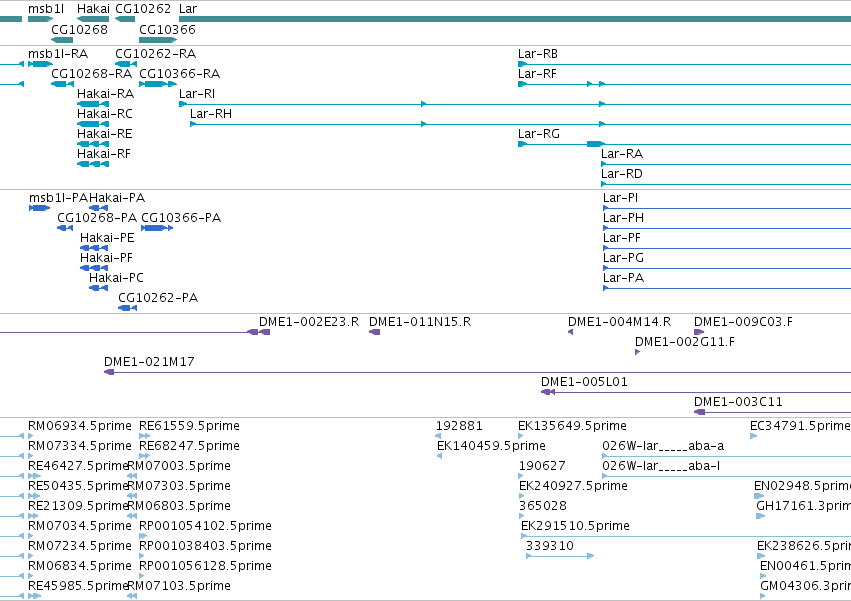This screenshot has width=851, height=601.
Task: Select protein Hakai-PF
Action: tap(106, 258)
